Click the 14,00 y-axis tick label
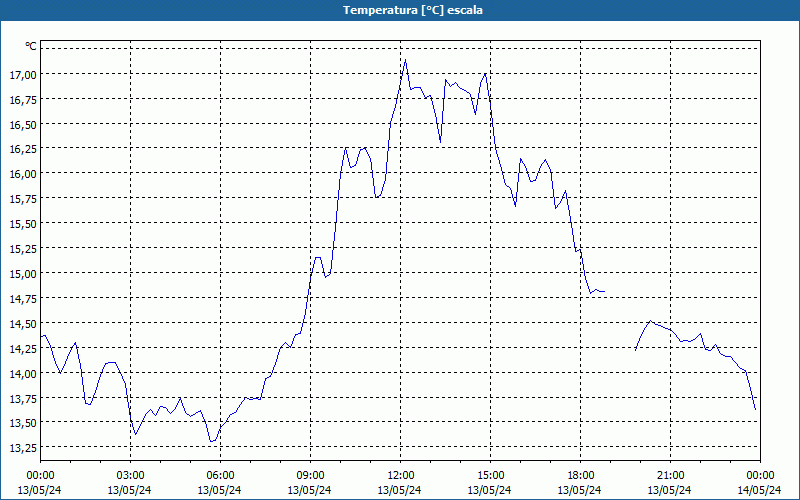 point(23,373)
